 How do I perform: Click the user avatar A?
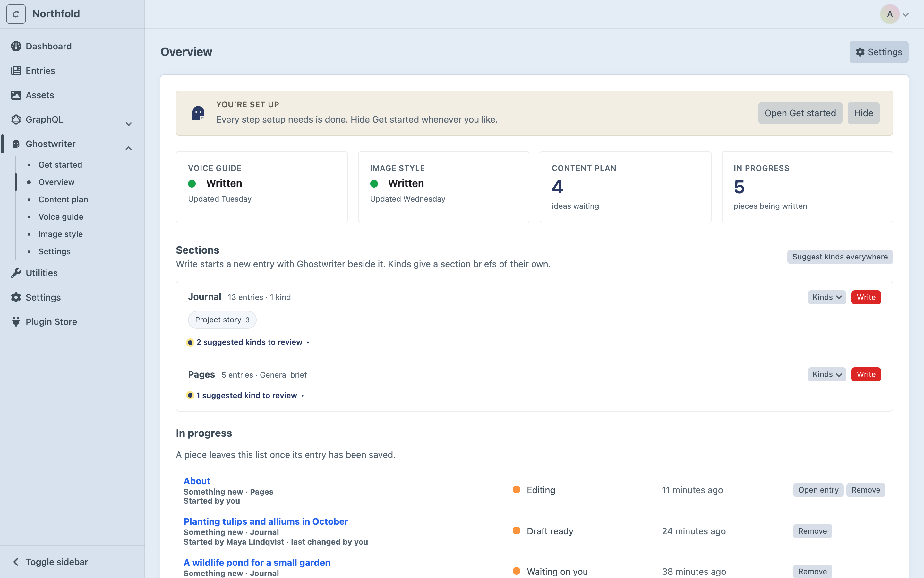tap(890, 14)
